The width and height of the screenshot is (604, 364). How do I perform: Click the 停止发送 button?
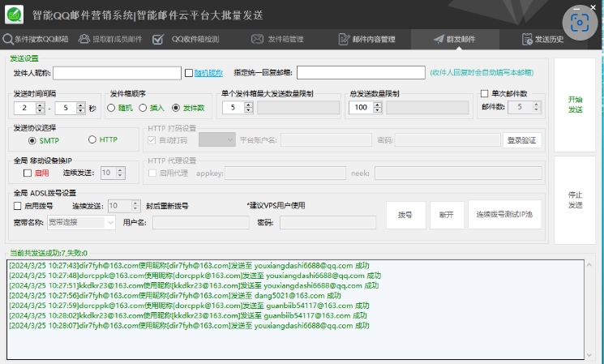575,200
